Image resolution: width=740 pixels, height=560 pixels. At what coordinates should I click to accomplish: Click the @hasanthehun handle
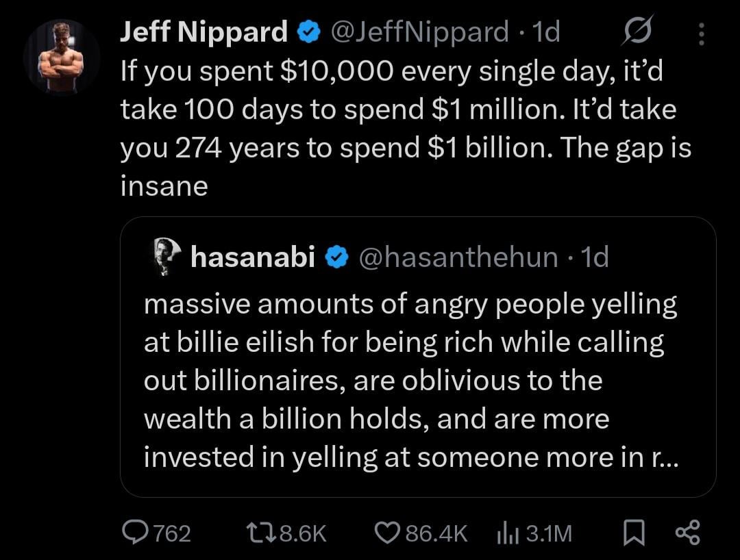458,257
